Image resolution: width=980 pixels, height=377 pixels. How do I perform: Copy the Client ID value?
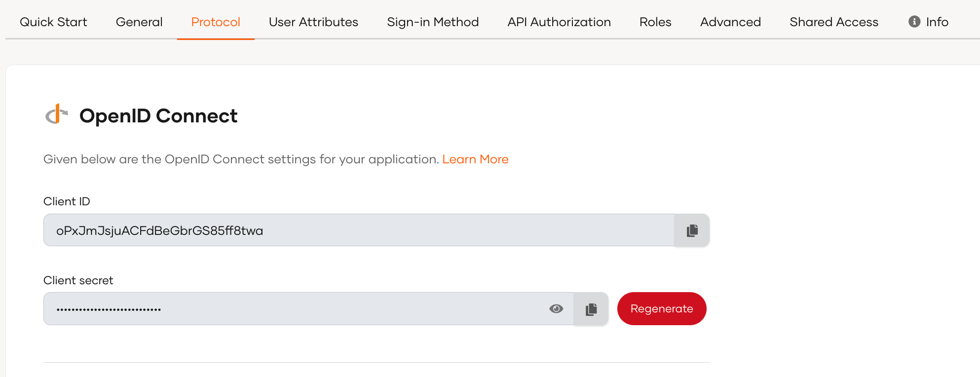[692, 230]
